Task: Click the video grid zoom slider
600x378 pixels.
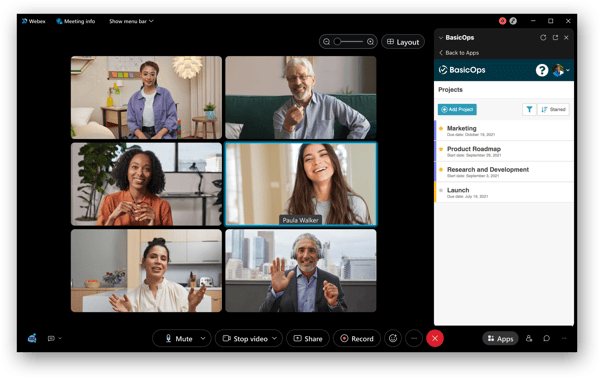Action: click(x=348, y=42)
